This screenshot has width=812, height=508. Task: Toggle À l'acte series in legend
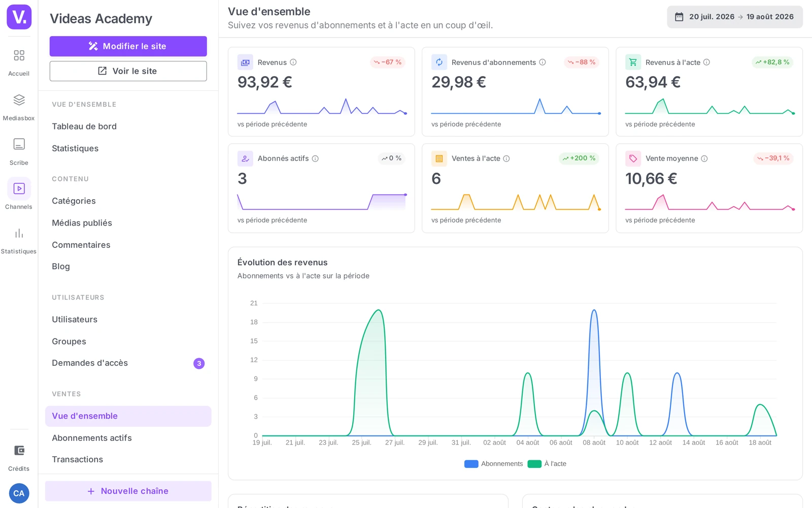[x=547, y=464]
